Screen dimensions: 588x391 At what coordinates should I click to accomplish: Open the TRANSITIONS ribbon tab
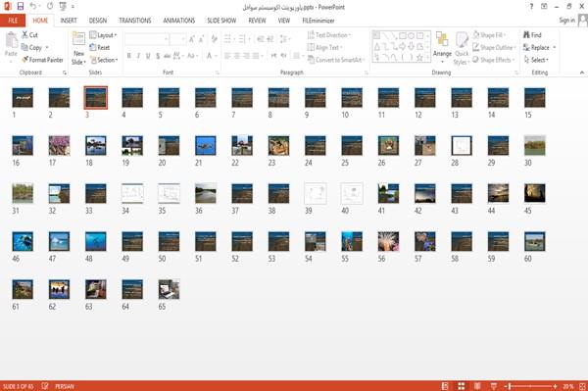pyautogui.click(x=135, y=21)
